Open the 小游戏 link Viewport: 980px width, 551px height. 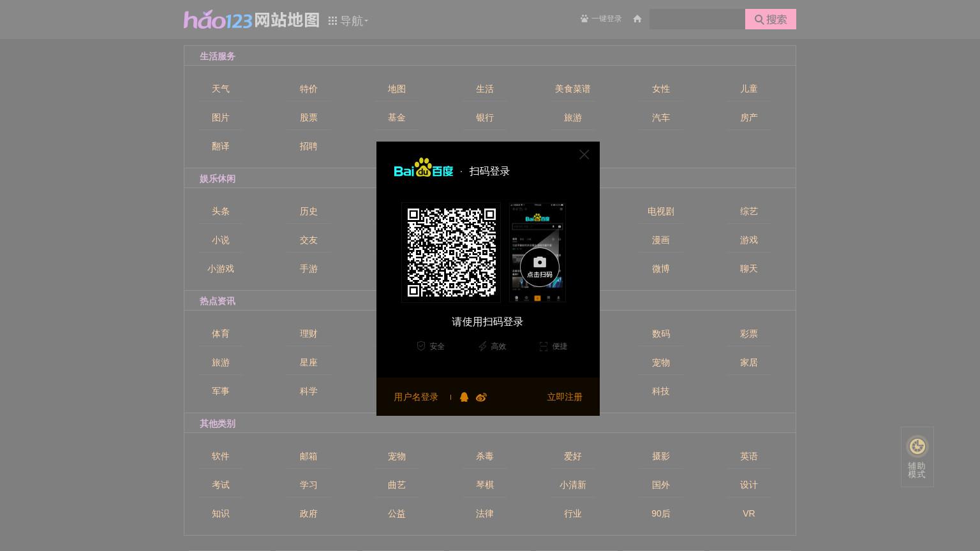tap(221, 269)
